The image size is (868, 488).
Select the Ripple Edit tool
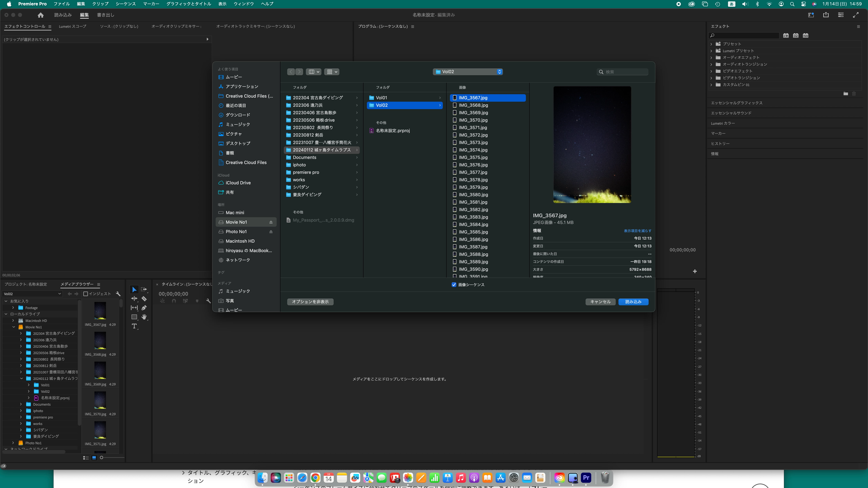[x=134, y=299]
